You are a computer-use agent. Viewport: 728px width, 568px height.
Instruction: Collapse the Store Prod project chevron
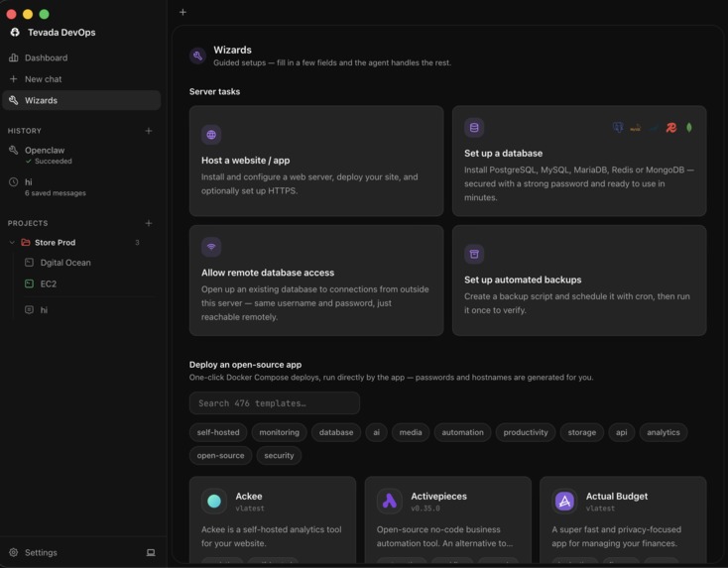pos(12,242)
